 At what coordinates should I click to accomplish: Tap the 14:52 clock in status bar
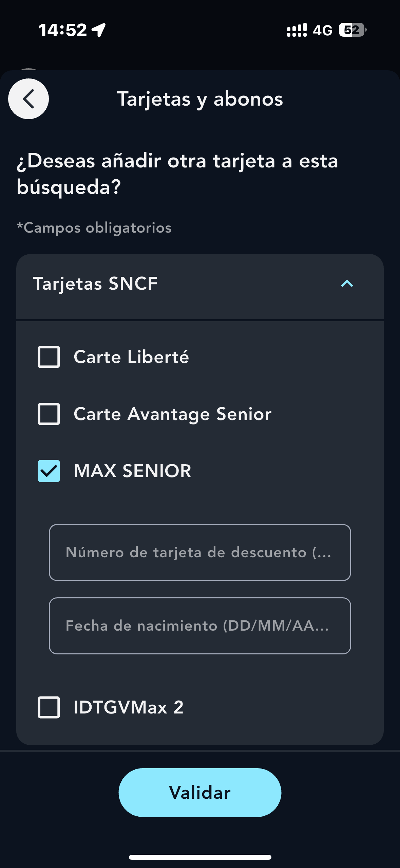(63, 30)
